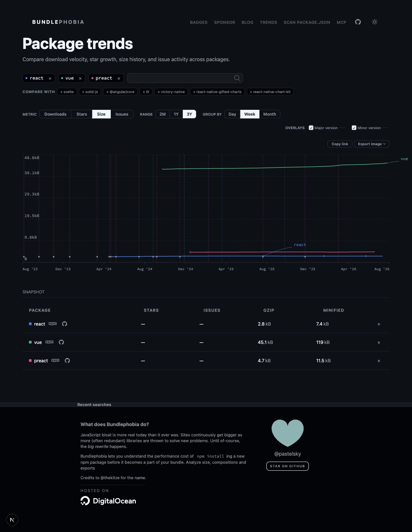Delete the react row from the snapshot table
412x532 pixels.
[x=379, y=324]
